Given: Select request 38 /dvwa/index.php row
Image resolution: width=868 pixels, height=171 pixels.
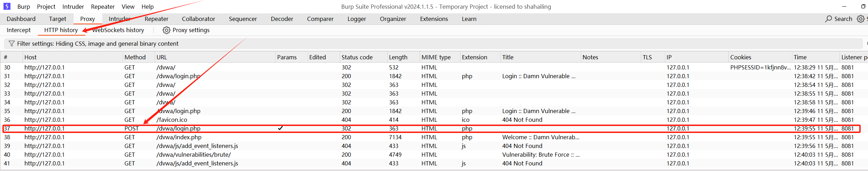Looking at the screenshot, I should pos(434,137).
